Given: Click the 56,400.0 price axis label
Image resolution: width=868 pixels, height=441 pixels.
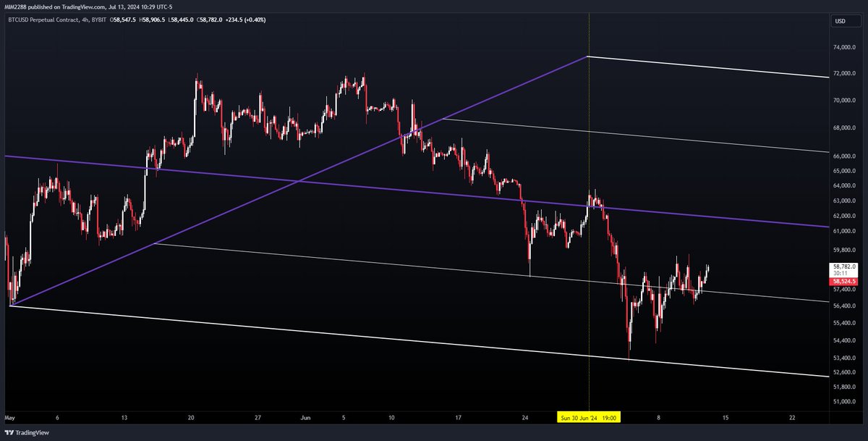Looking at the screenshot, I should click(846, 306).
